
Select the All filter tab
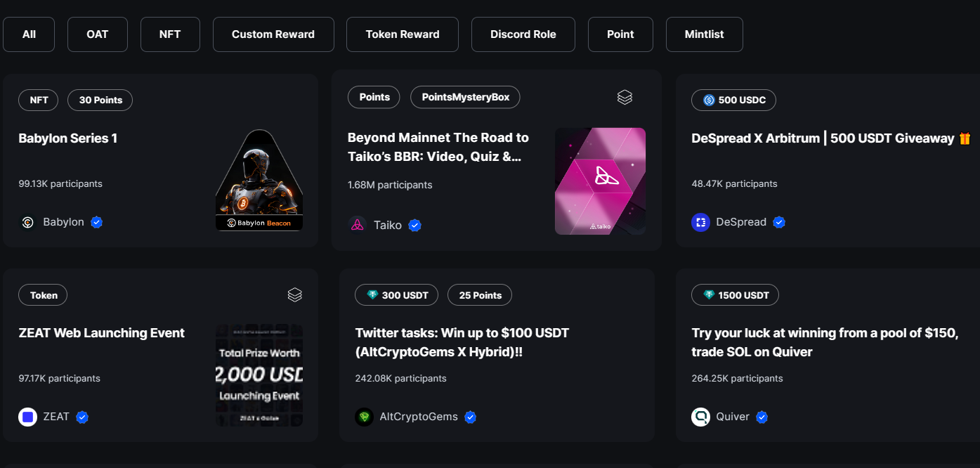pos(29,34)
